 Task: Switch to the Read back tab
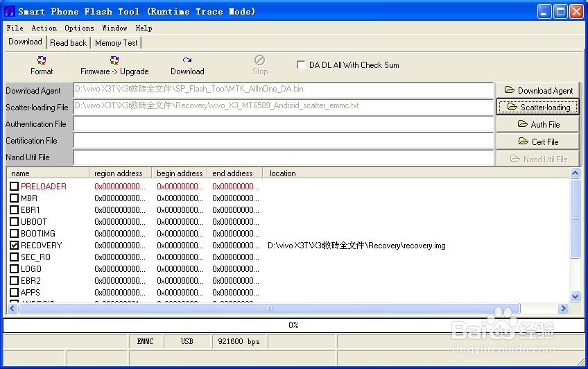pyautogui.click(x=68, y=43)
